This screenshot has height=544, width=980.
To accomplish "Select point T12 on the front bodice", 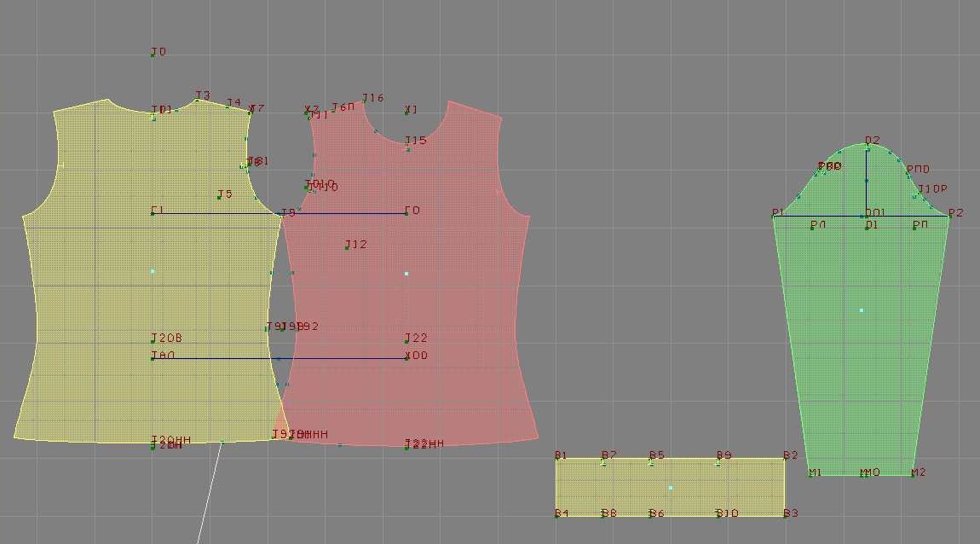I will [348, 247].
